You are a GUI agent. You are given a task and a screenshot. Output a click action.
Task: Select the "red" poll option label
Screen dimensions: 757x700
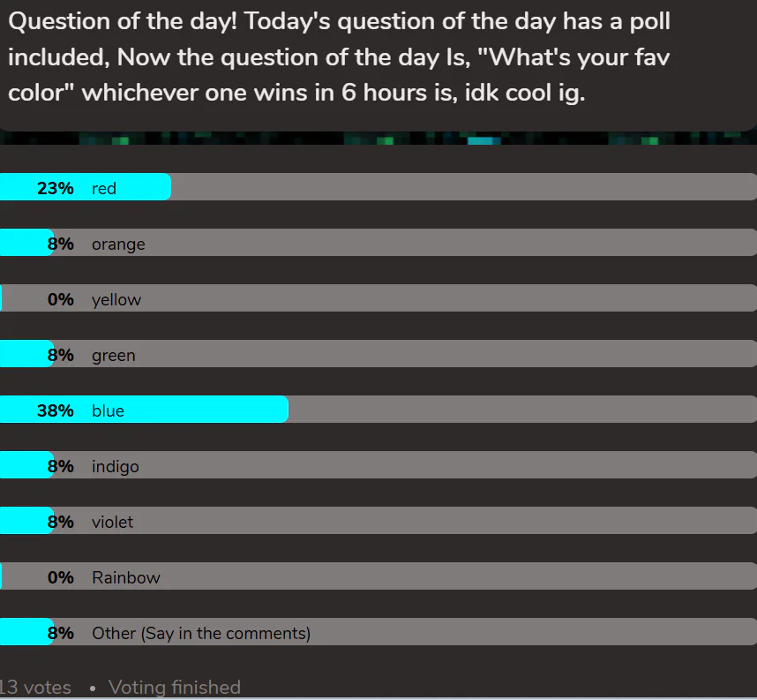pyautogui.click(x=104, y=188)
